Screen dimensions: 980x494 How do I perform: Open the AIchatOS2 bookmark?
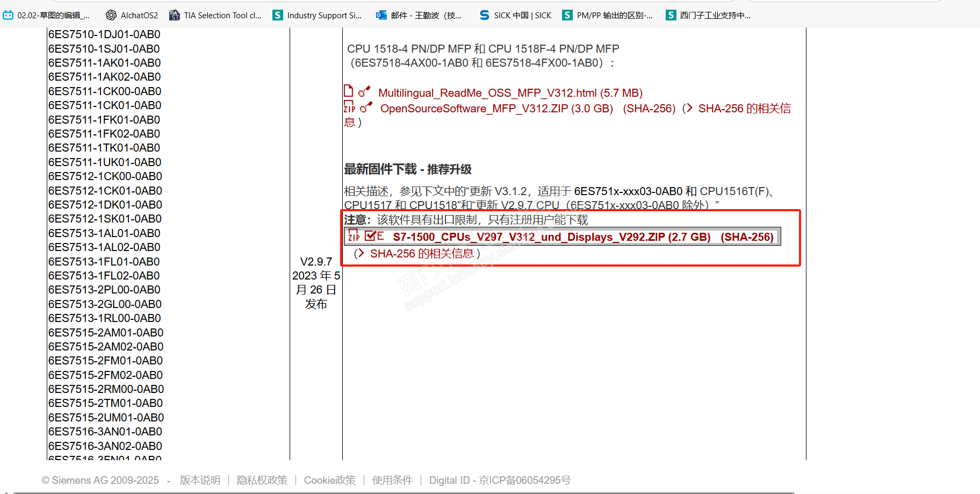tap(132, 15)
